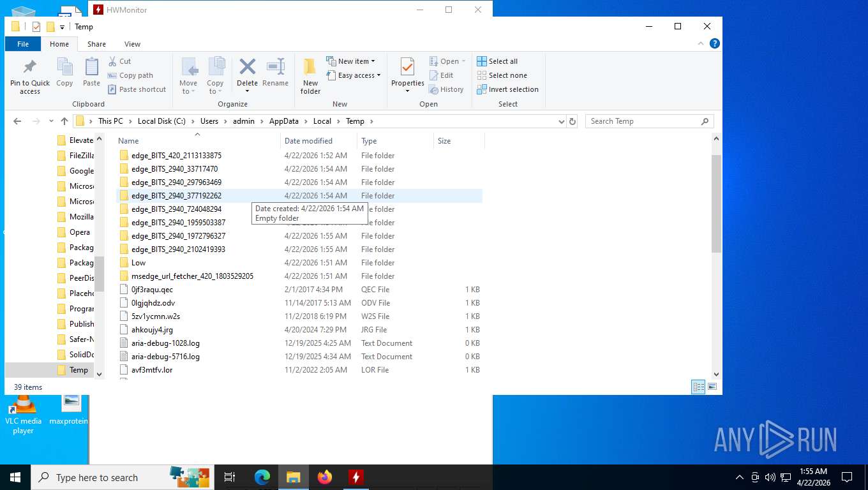Open the New item dropdown
Viewport: 868px width, 490px height.
[x=351, y=61]
